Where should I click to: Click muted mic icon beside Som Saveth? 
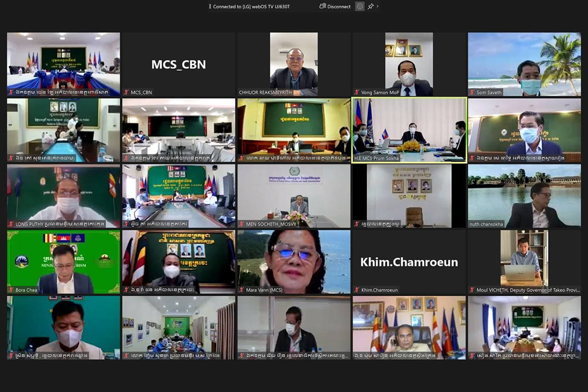tap(472, 92)
